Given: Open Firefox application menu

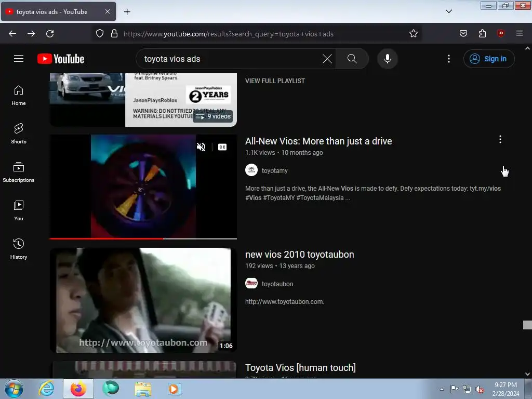Looking at the screenshot, I should tap(519, 33).
